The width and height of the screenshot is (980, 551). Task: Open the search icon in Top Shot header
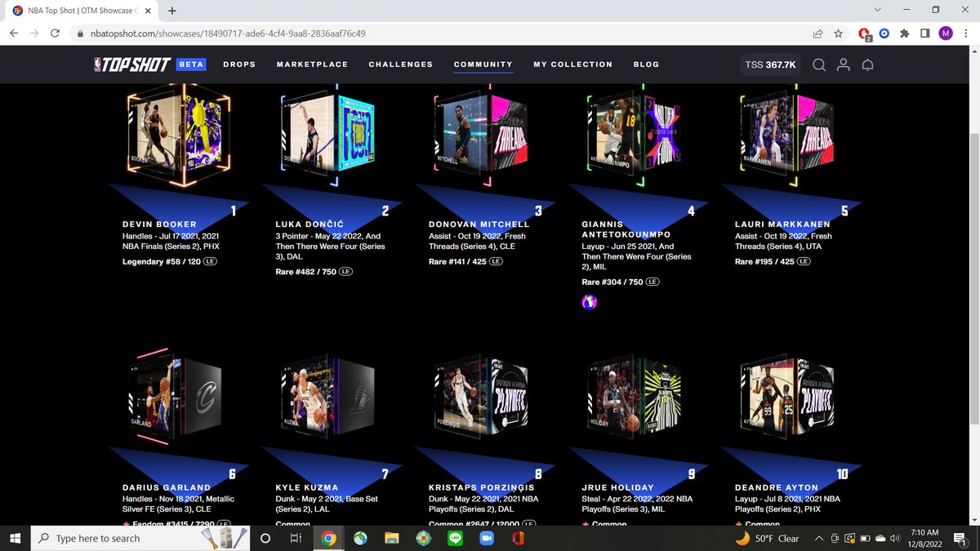818,64
